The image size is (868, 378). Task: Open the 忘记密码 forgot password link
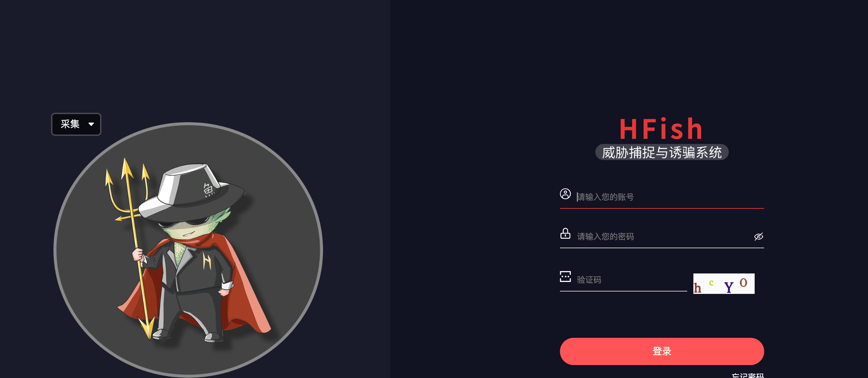(748, 376)
